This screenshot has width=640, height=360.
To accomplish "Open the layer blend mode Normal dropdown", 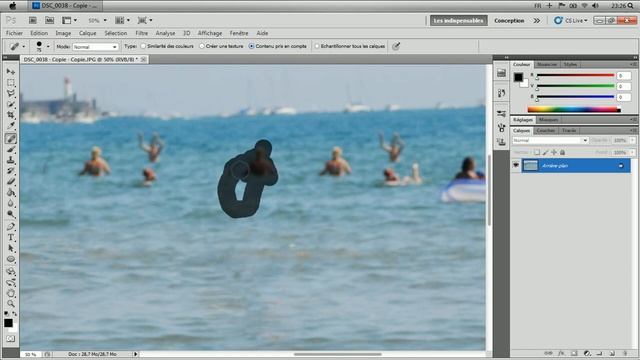I will pos(550,140).
